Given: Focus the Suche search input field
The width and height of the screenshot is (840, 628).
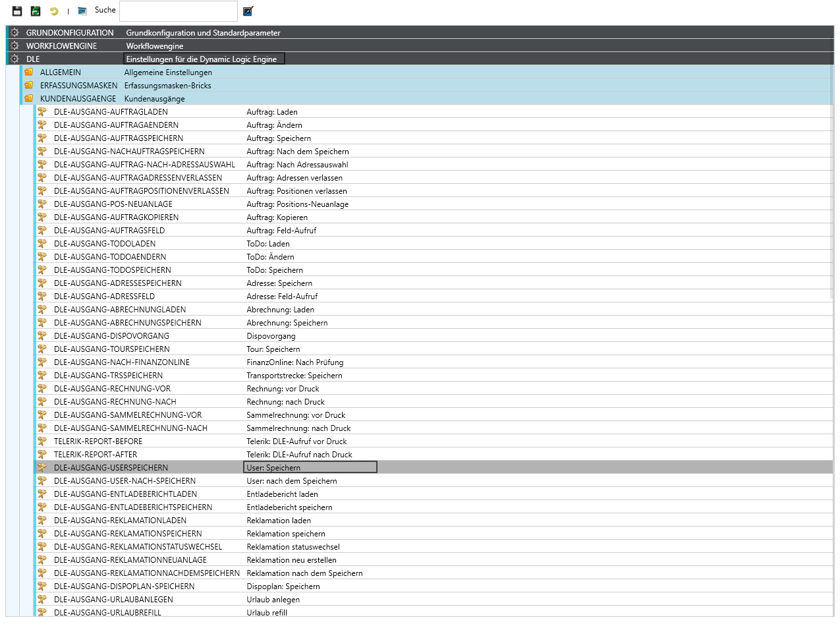Looking at the screenshot, I should point(178,11).
